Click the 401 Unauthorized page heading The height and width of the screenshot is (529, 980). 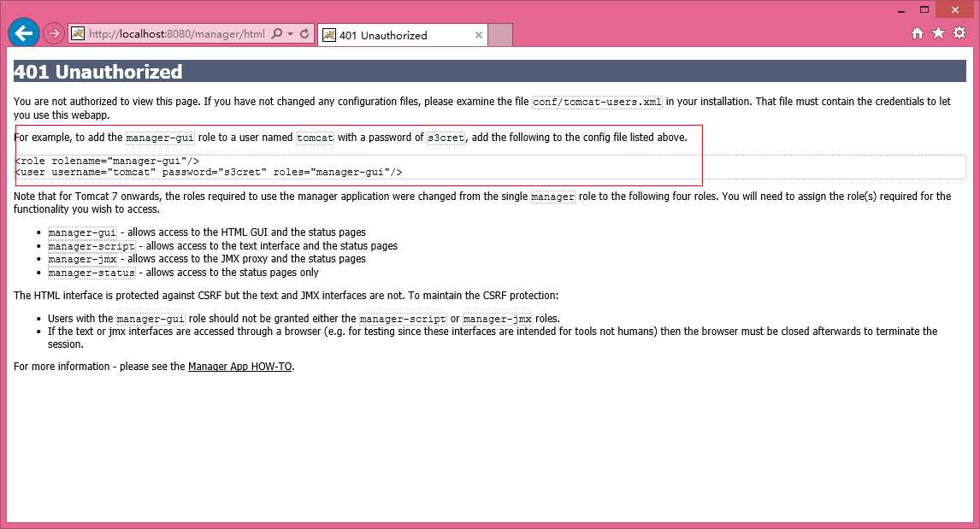tap(98, 72)
